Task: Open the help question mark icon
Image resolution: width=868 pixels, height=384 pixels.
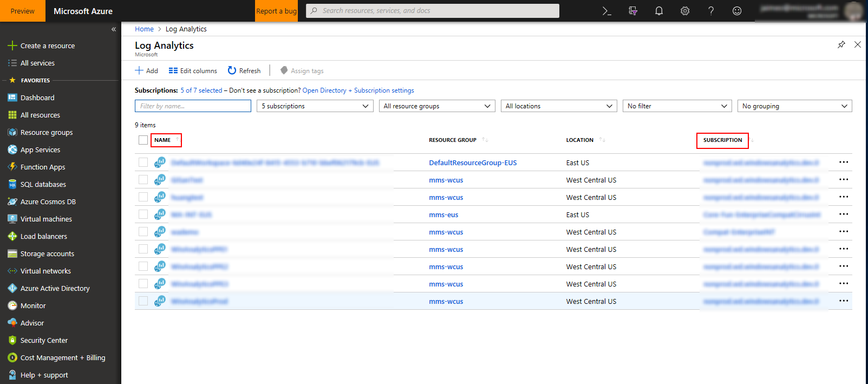Action: pyautogui.click(x=711, y=11)
